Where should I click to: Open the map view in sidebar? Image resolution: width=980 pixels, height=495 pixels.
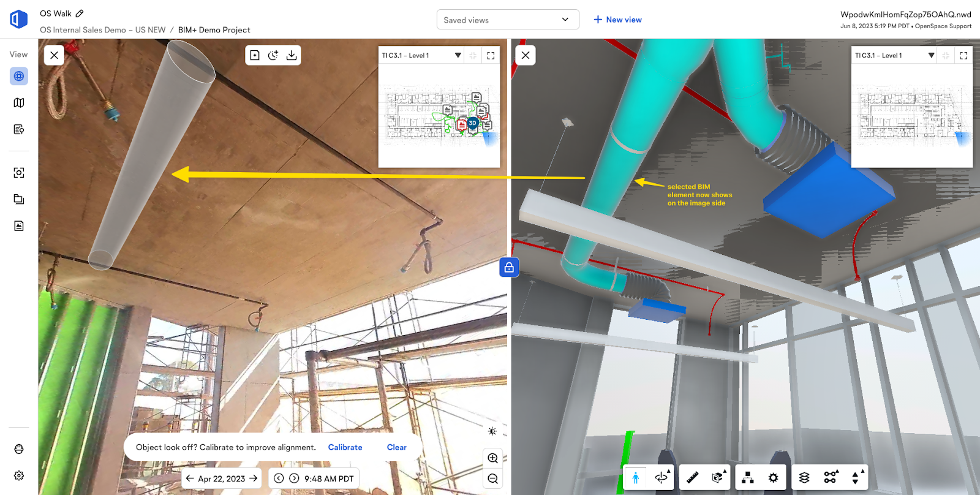click(x=19, y=103)
